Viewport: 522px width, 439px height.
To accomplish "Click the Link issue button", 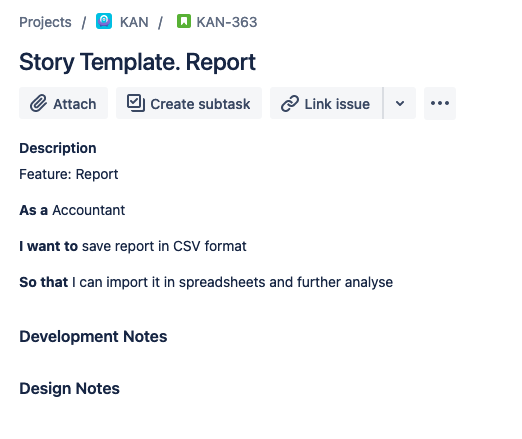I will pos(326,103).
